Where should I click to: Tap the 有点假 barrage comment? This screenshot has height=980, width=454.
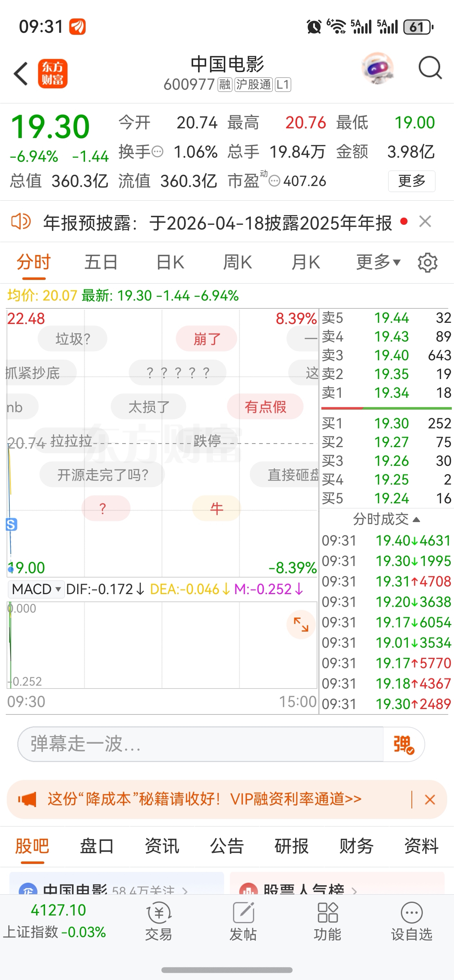click(265, 407)
